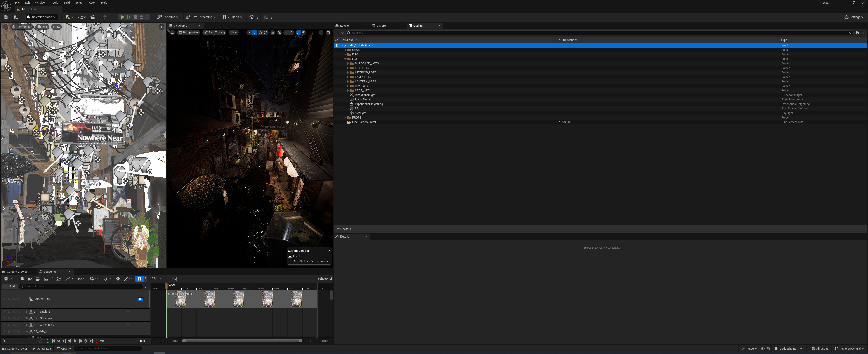The width and height of the screenshot is (868, 354).
Task: Click the Unlit view mode button
Action: tap(42, 27)
